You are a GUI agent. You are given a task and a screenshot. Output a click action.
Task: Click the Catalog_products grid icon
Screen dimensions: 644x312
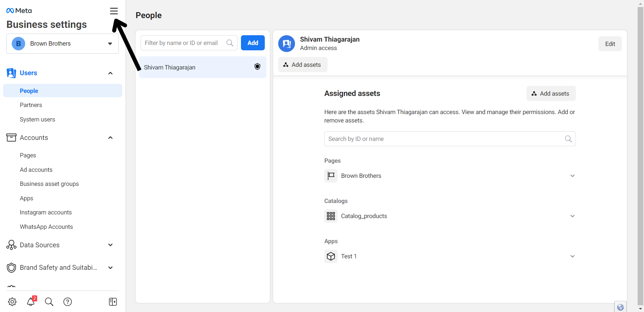tap(331, 216)
